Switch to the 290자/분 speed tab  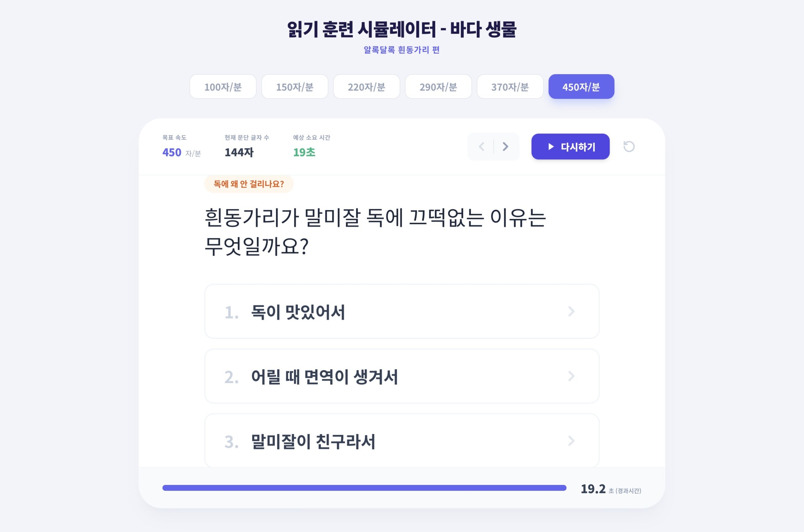click(438, 87)
